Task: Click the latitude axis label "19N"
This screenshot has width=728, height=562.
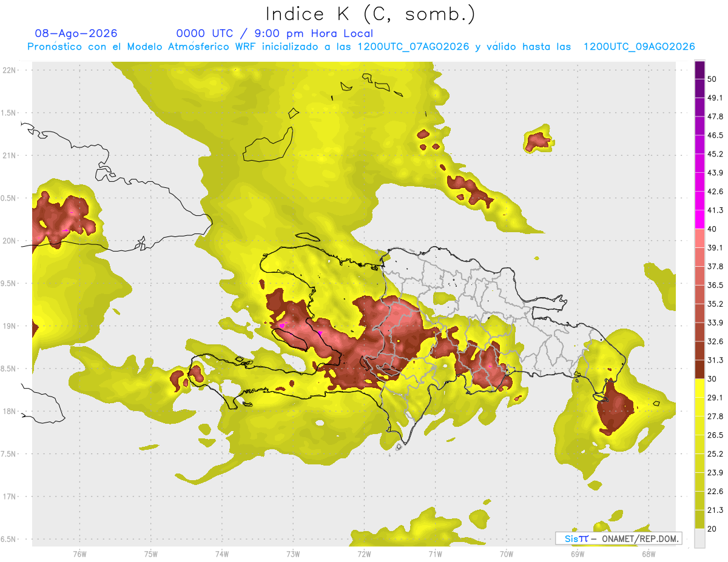Action: [x=10, y=326]
